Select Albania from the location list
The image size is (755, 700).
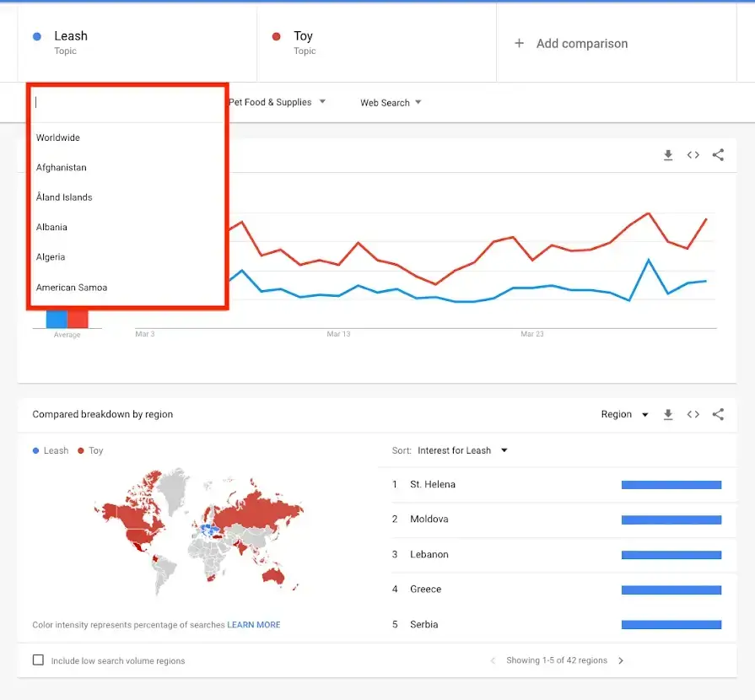pyautogui.click(x=51, y=227)
